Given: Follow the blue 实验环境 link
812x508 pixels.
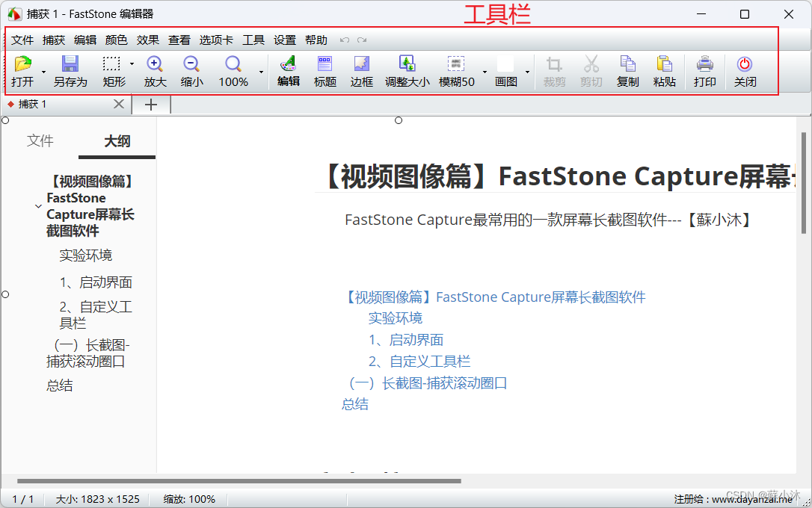Looking at the screenshot, I should (x=395, y=318).
